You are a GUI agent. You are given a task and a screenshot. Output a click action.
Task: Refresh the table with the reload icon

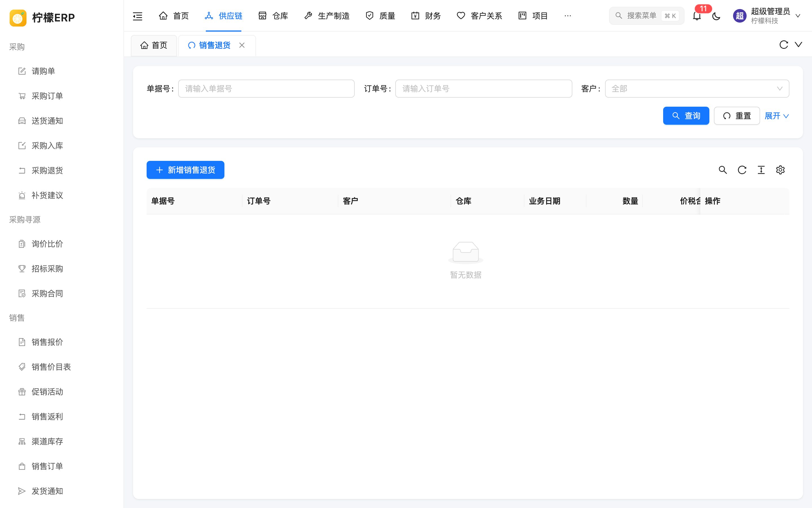(742, 170)
